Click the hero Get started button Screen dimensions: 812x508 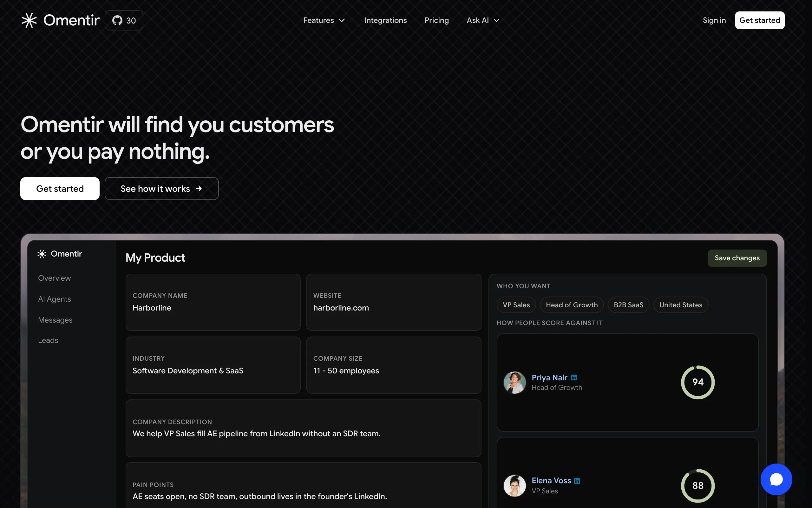(60, 189)
